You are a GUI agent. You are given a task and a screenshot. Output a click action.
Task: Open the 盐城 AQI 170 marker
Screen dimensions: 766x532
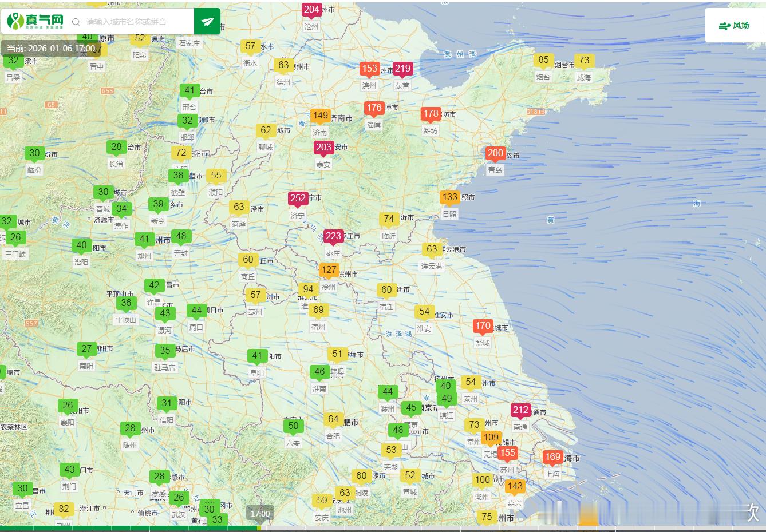click(x=483, y=326)
